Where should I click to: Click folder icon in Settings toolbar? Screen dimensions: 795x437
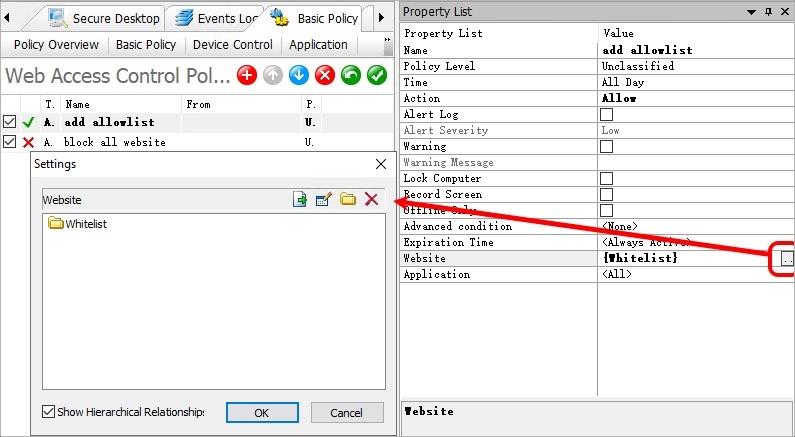click(348, 199)
